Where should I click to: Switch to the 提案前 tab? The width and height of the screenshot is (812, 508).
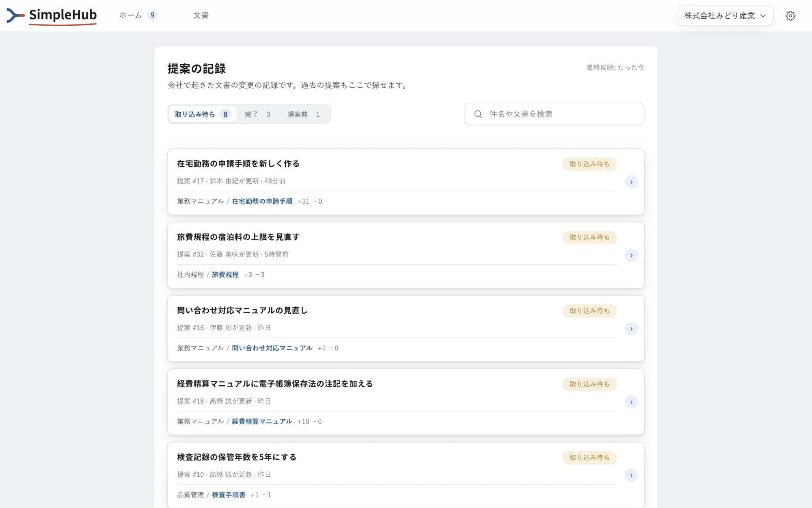point(304,114)
